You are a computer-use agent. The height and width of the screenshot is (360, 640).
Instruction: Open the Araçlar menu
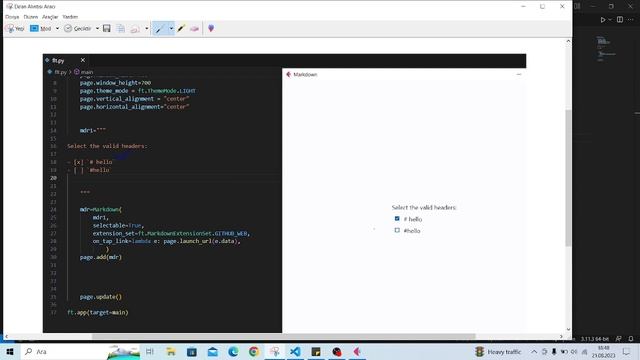pyautogui.click(x=50, y=17)
